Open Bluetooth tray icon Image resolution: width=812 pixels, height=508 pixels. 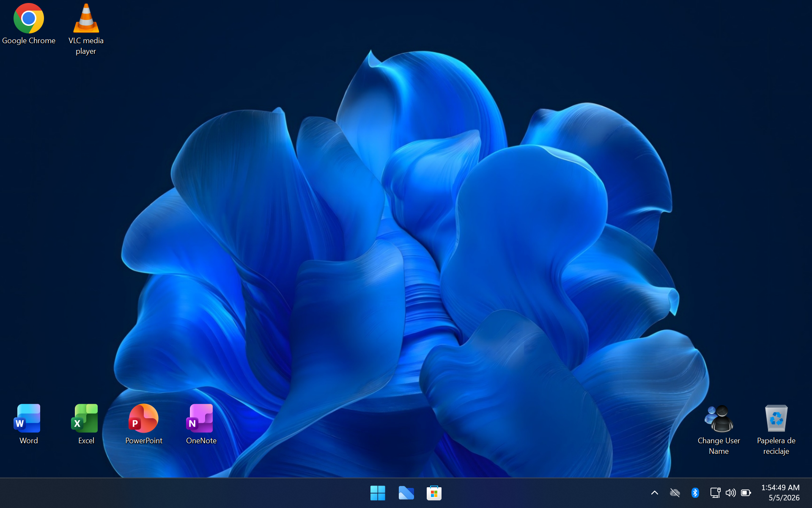tap(695, 493)
